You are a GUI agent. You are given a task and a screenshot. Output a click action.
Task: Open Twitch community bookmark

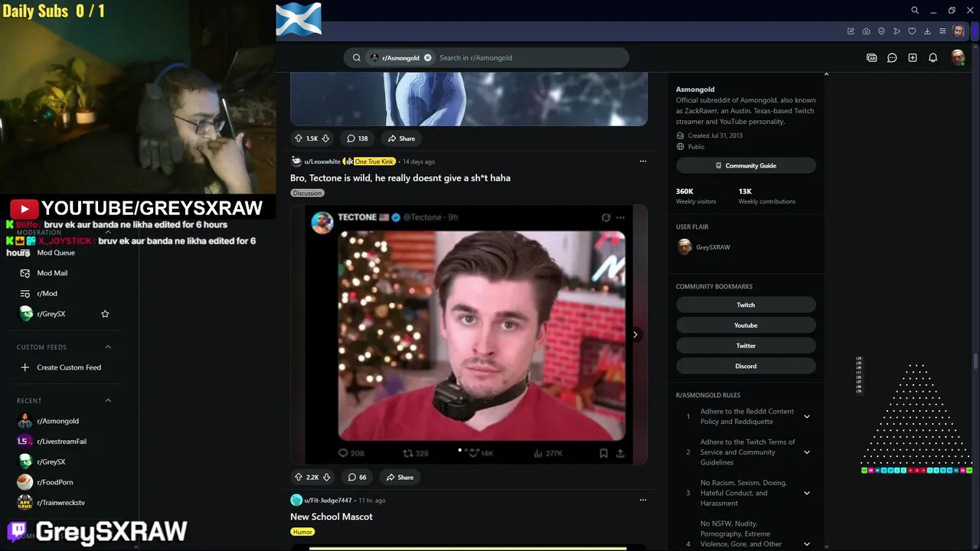pos(746,305)
